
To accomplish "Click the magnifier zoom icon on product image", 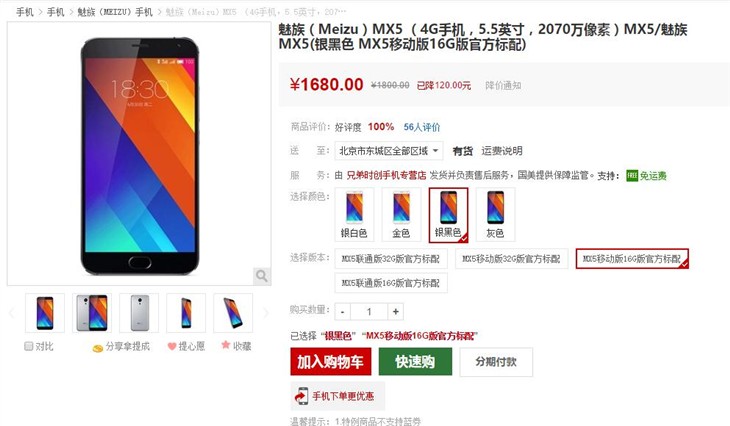I will pos(262,276).
